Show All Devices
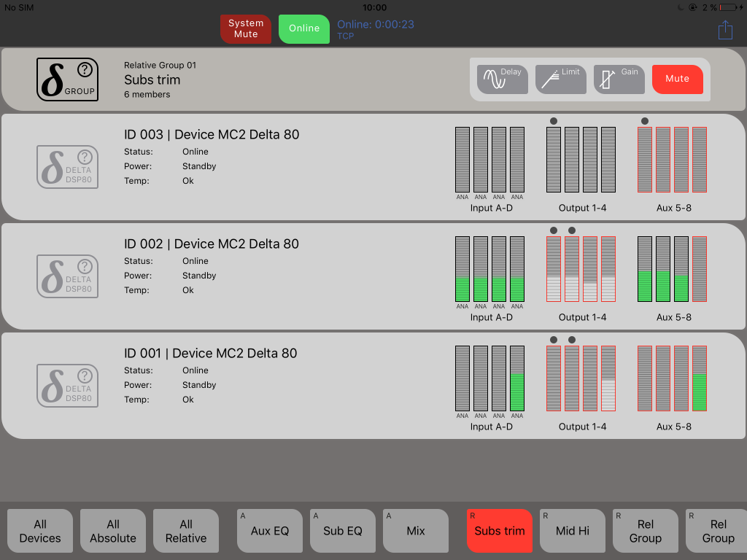Image resolution: width=747 pixels, height=560 pixels. tap(40, 531)
